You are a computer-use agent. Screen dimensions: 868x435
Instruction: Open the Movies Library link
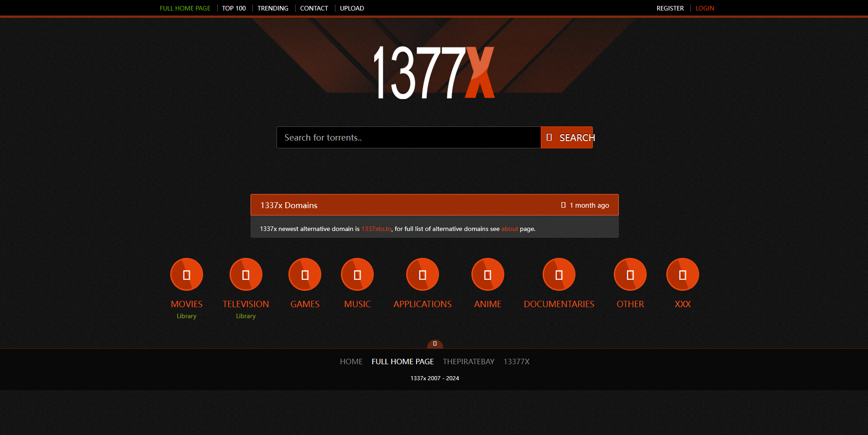[187, 316]
